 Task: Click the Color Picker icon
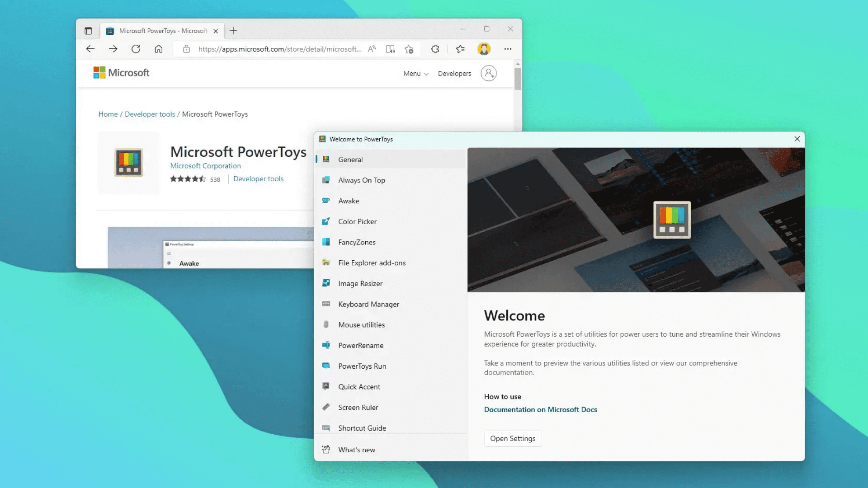pyautogui.click(x=326, y=221)
